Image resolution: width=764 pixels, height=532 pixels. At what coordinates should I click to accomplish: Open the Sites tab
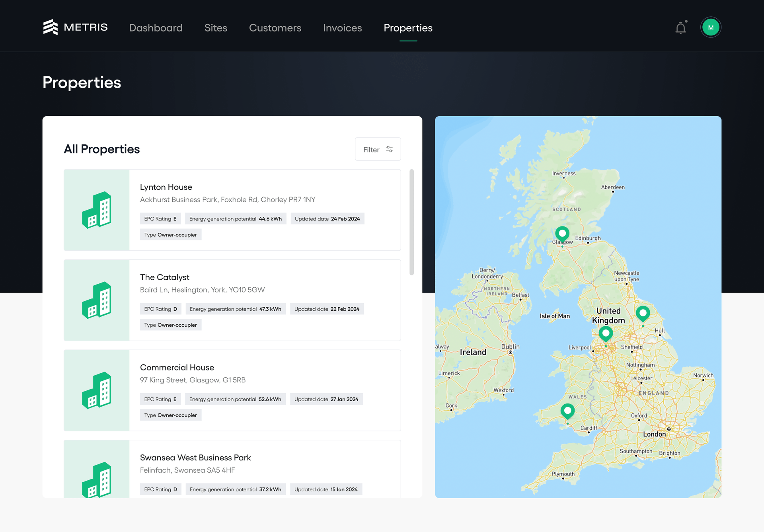216,28
